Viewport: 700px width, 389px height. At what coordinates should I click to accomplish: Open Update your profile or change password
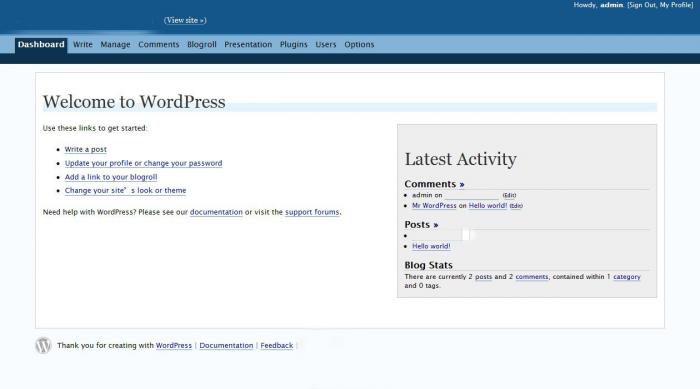click(143, 163)
